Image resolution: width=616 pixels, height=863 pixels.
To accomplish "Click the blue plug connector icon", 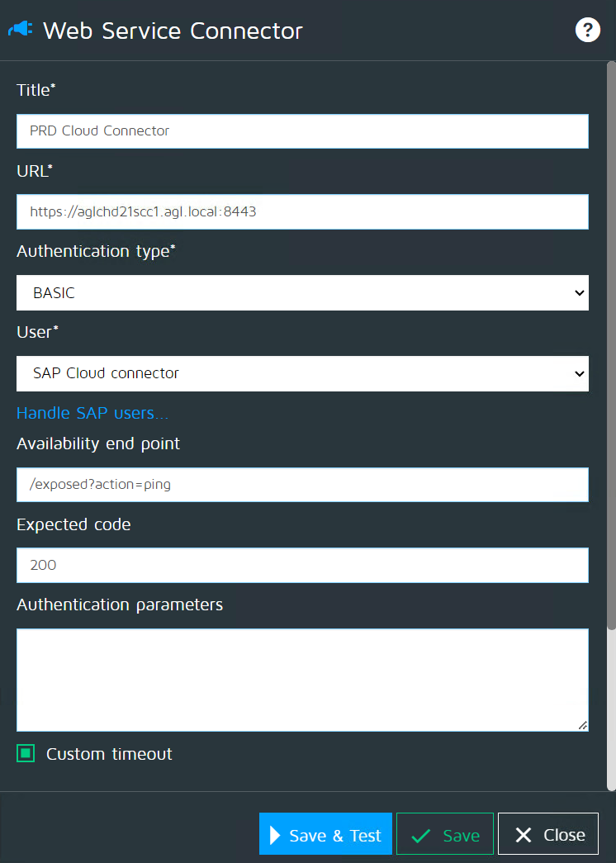I will [x=20, y=31].
